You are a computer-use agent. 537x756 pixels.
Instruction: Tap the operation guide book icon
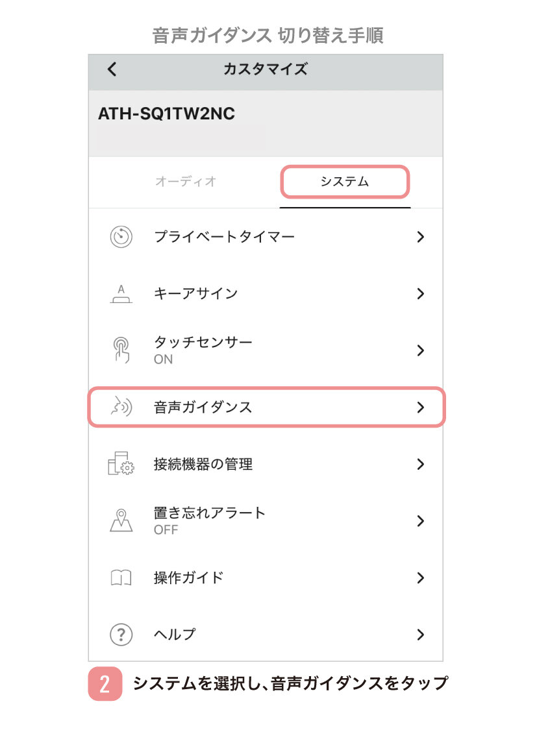[x=121, y=578]
